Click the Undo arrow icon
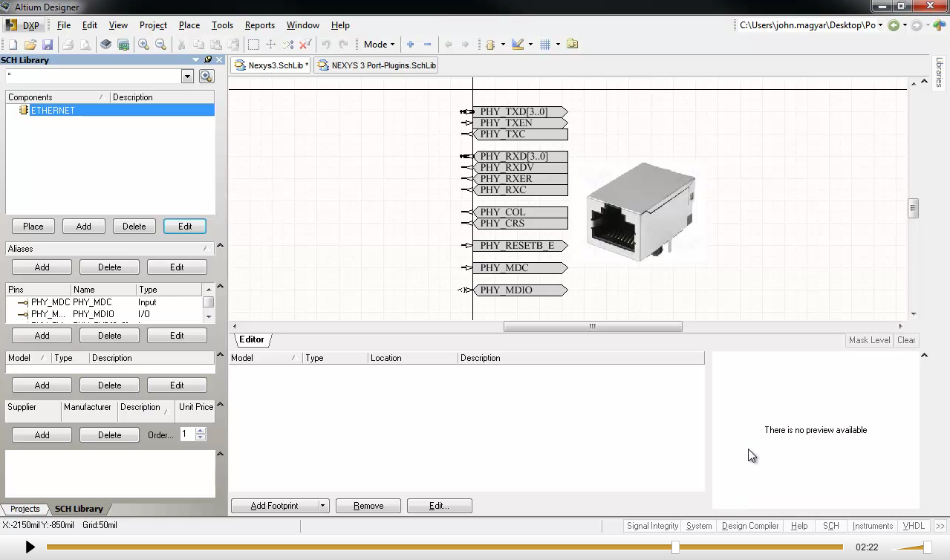Screen dimensions: 950x560 pyautogui.click(x=325, y=45)
